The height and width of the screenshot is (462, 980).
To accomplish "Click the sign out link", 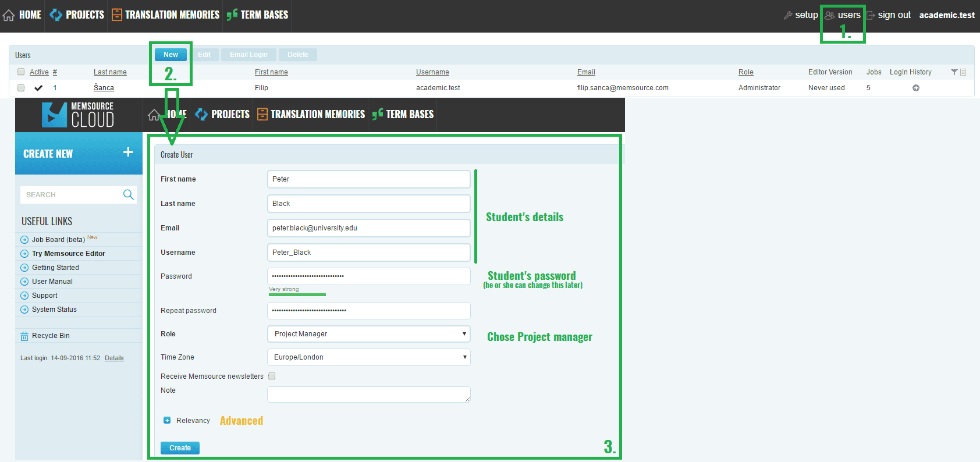I will click(x=894, y=15).
